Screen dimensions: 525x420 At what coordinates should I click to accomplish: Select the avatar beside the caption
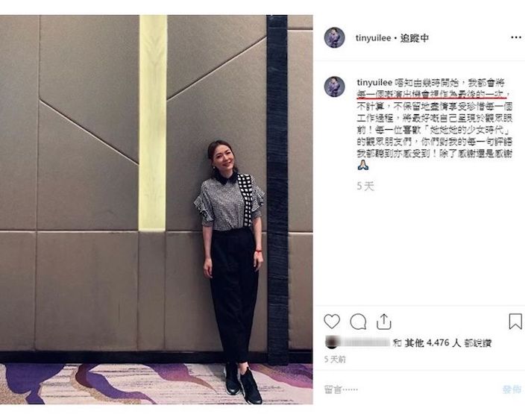point(334,87)
